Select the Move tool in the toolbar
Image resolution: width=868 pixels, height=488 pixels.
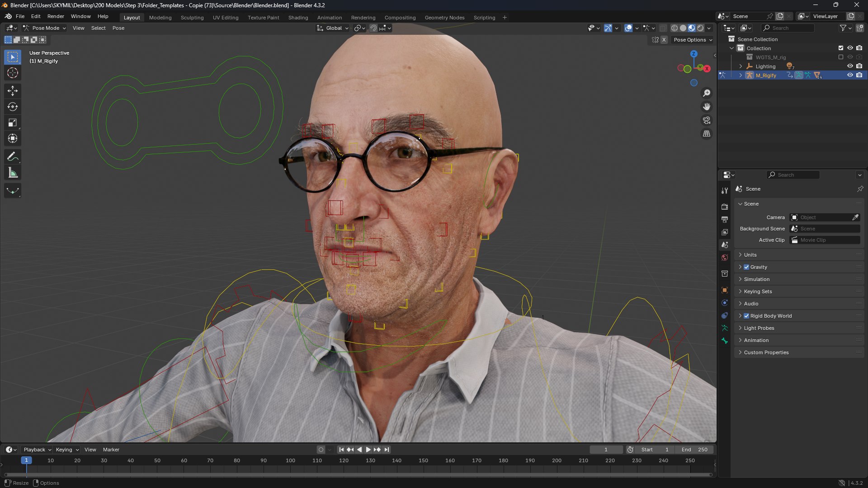click(13, 91)
